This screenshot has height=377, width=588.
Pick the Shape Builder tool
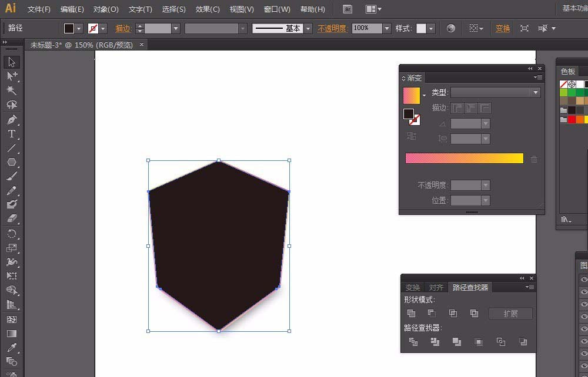(12, 291)
